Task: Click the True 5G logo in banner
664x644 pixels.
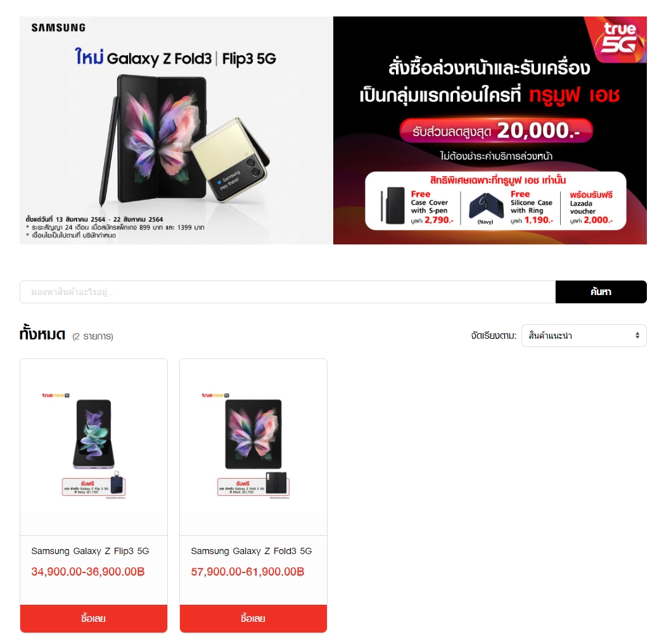Action: click(x=620, y=38)
